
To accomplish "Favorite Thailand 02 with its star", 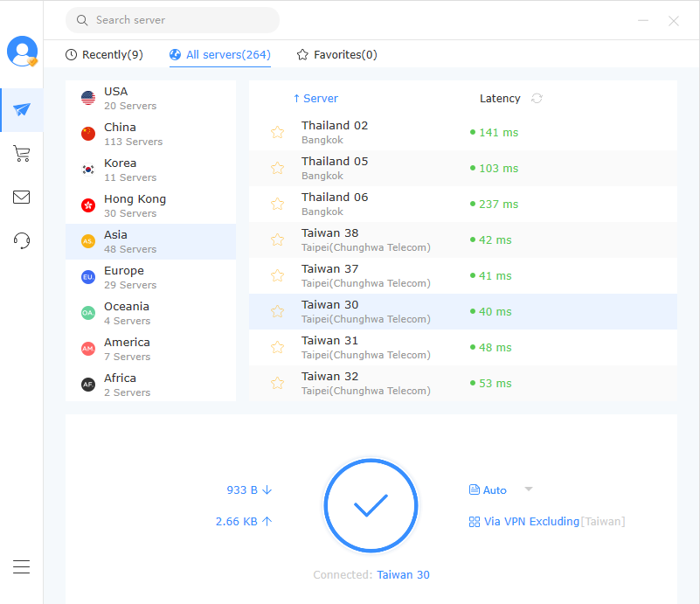I will pyautogui.click(x=277, y=133).
